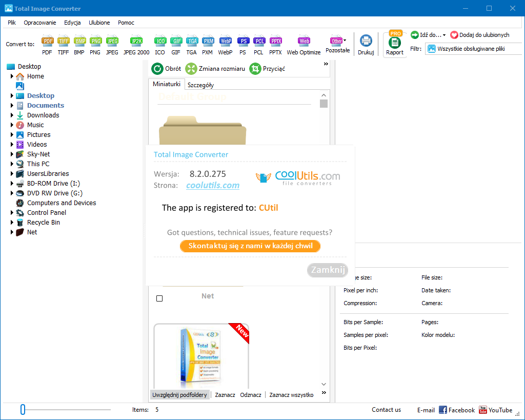
Task: Select PCL output format
Action: [259, 45]
